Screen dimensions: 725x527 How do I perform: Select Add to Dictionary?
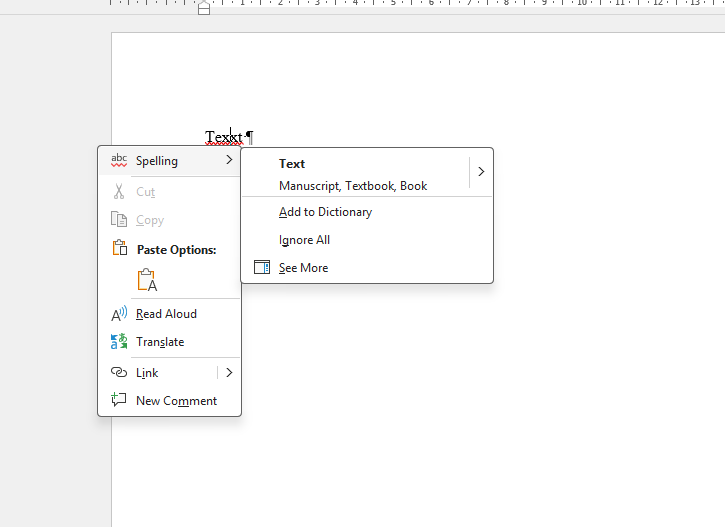[367, 212]
